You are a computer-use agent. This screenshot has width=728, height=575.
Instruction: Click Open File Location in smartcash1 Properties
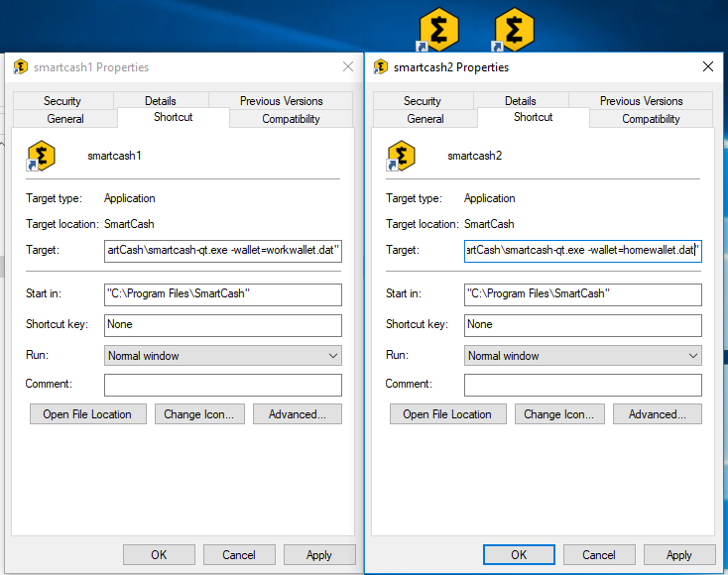click(87, 414)
